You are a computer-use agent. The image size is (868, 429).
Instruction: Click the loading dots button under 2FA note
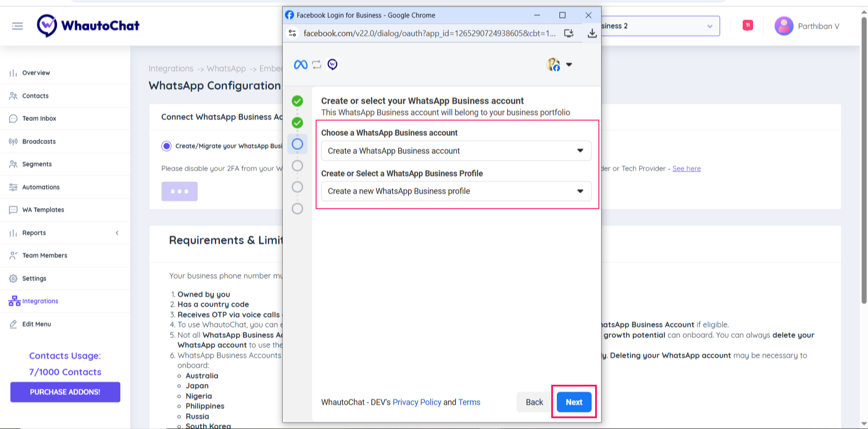point(180,191)
